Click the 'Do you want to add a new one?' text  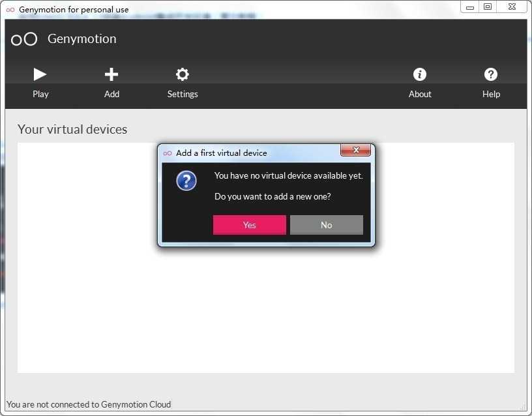(273, 196)
